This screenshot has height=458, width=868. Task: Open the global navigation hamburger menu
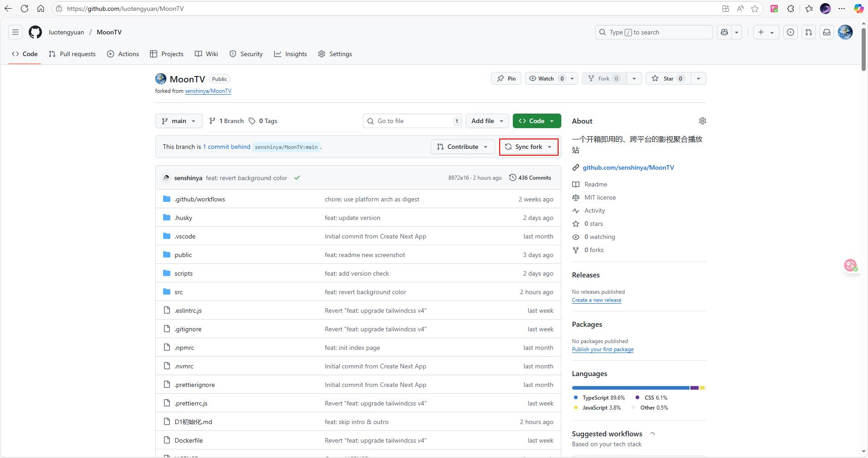[15, 32]
